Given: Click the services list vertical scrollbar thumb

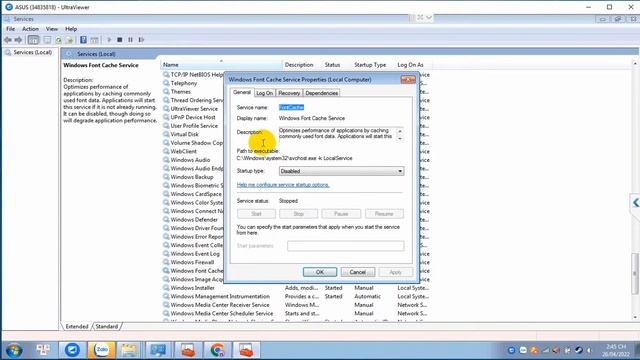Looking at the screenshot, I should click(x=635, y=273).
